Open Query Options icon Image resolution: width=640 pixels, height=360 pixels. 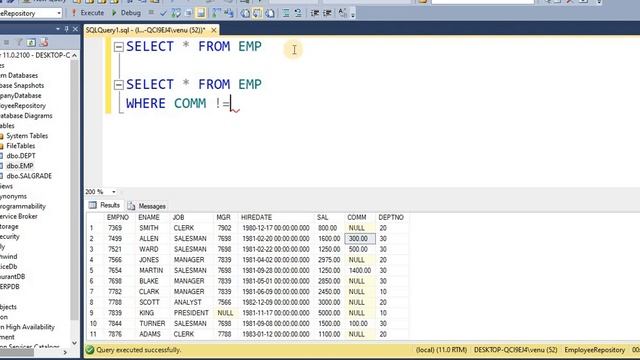(x=188, y=13)
